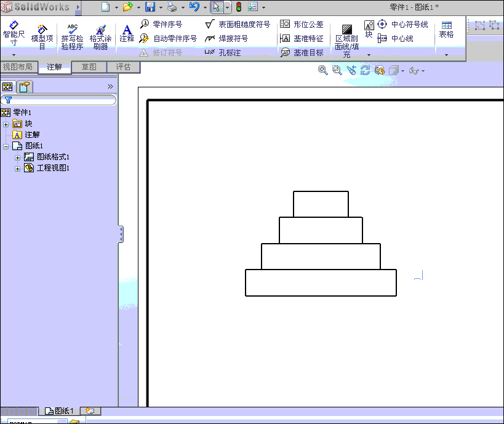Click the Undo button
504x424 pixels.
(x=196, y=6)
